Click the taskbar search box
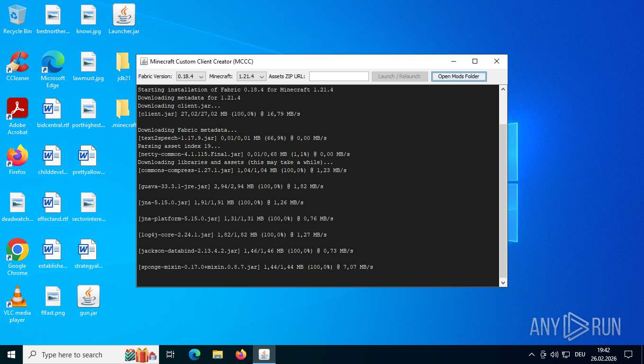Image resolution: width=644 pixels, height=364 pixels. 91,355
